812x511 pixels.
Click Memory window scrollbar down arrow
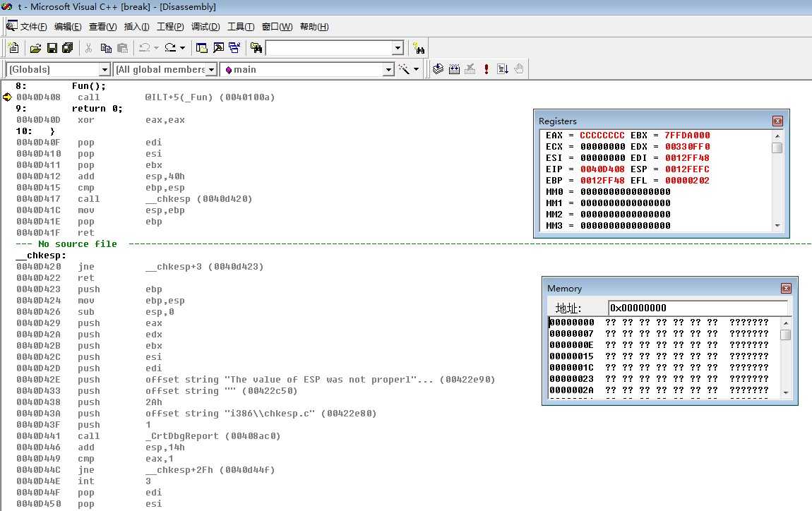point(786,393)
